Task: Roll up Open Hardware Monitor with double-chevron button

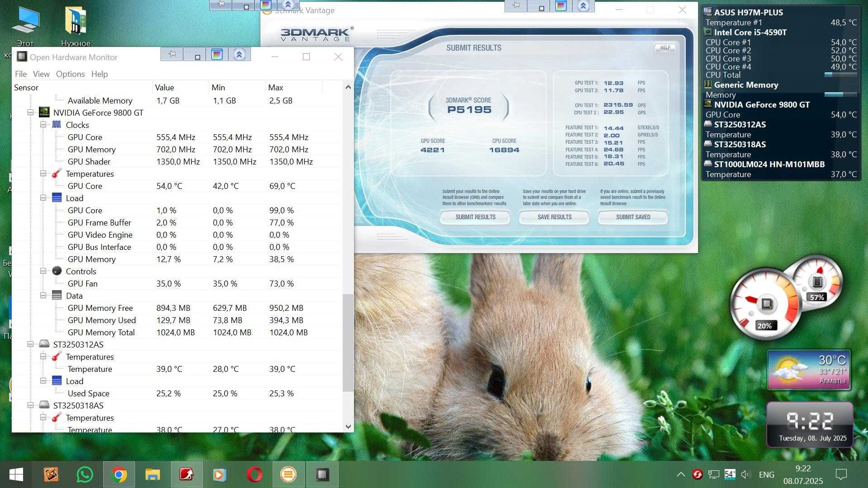Action: click(240, 54)
